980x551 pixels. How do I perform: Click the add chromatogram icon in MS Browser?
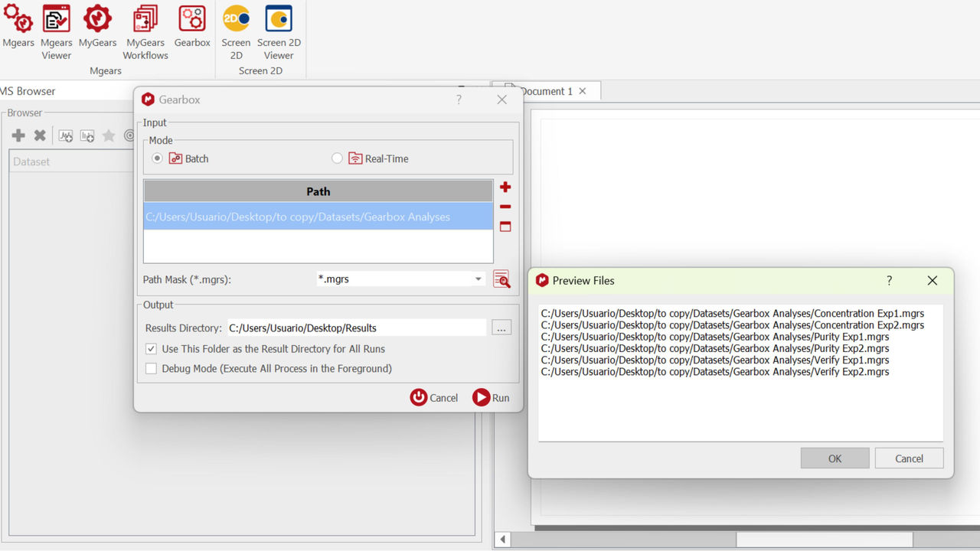(x=66, y=135)
